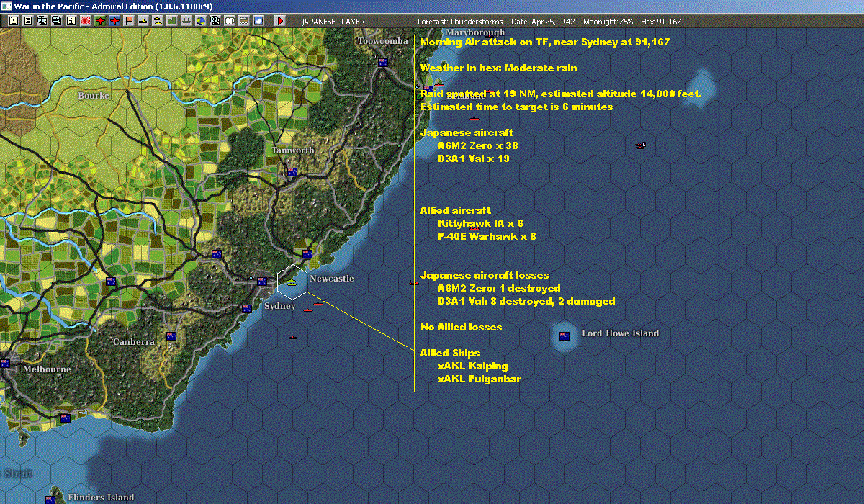Screen dimensions: 864x504
Task: Click the Australian flag on Lord Howe Island
Action: coord(564,336)
